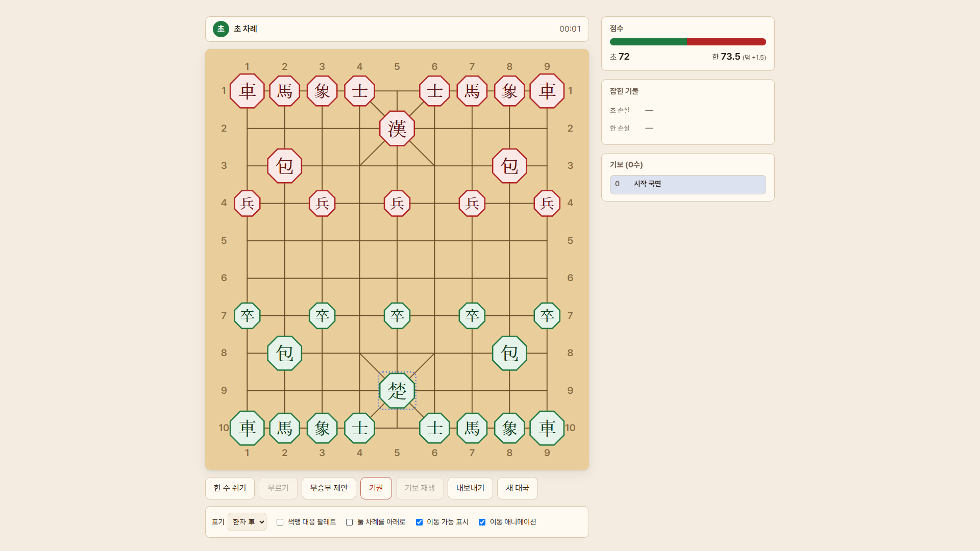Uncheck the 이동 가능 표시 checkbox
Image resolution: width=980 pixels, height=551 pixels.
click(x=419, y=522)
